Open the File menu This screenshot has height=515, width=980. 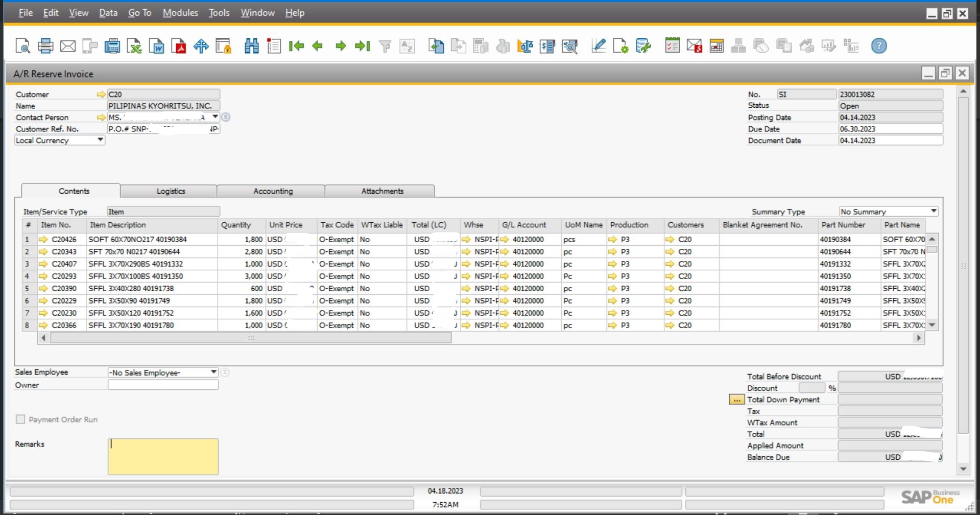point(26,13)
